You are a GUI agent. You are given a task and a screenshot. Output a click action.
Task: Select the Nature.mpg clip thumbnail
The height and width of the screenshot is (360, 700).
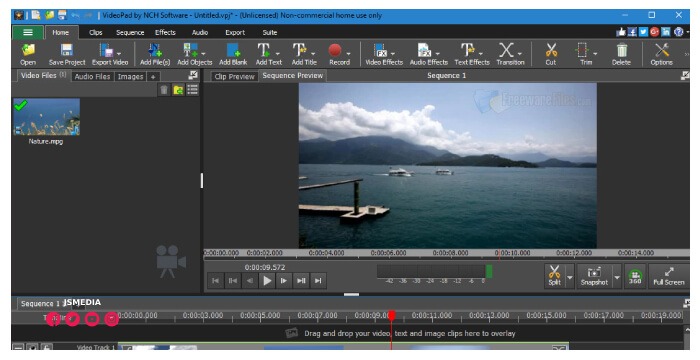pyautogui.click(x=46, y=117)
